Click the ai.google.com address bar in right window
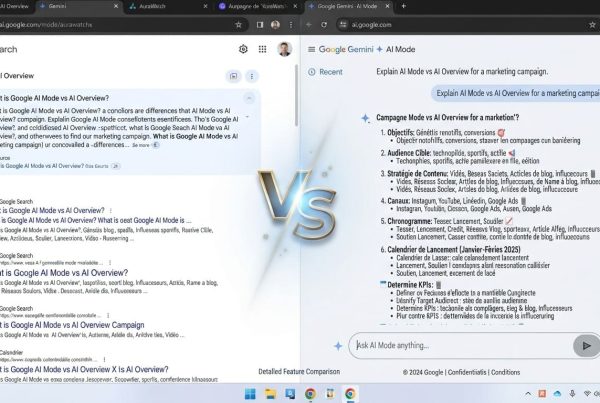 [x=371, y=25]
